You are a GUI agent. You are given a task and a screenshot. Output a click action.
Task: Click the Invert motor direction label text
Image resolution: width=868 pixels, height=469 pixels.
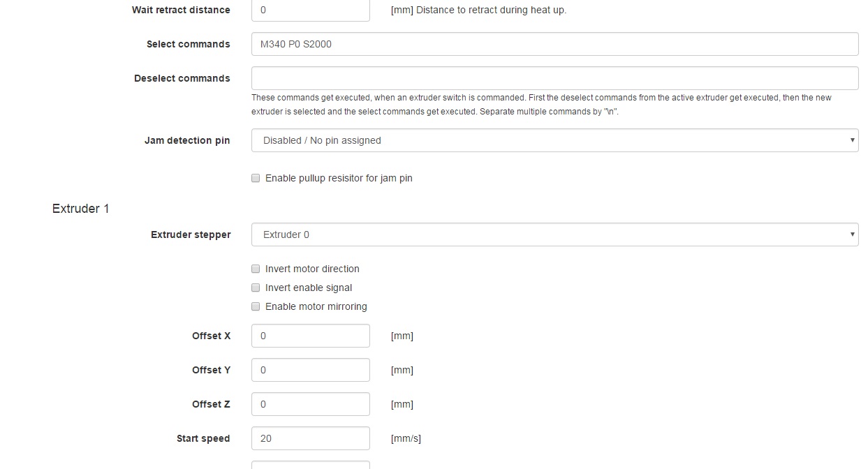[x=312, y=269]
